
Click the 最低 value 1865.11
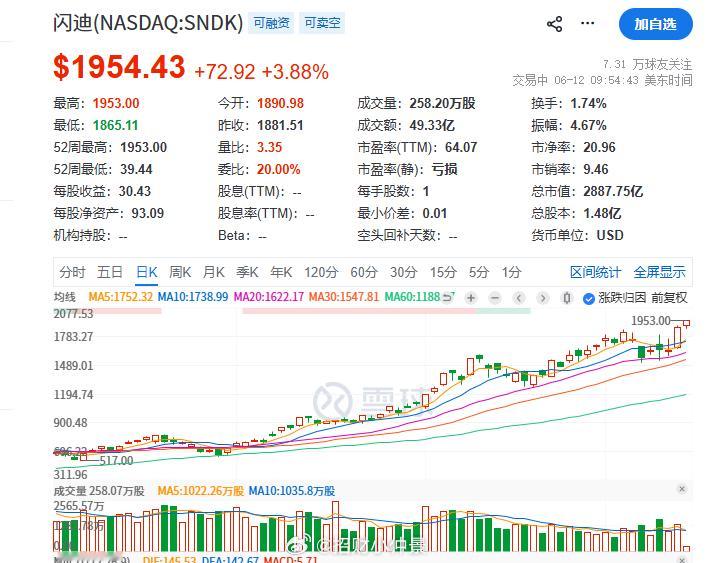pos(115,125)
